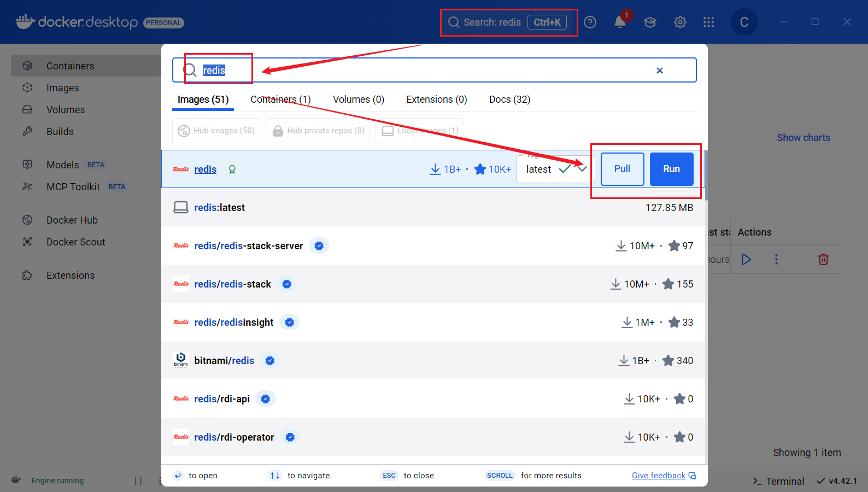
Task: Click the Docker Desktop whale logo
Action: click(x=26, y=22)
